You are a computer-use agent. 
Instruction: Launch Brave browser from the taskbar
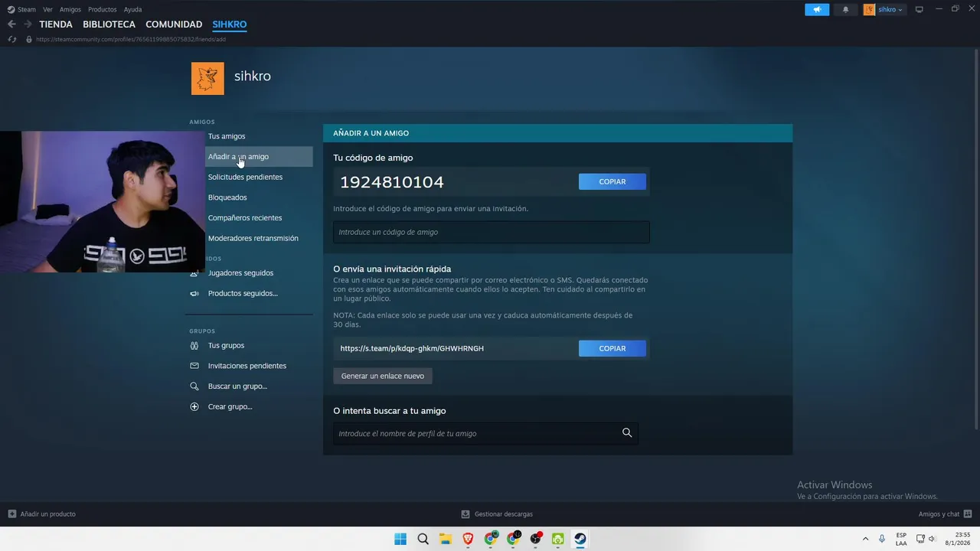click(x=468, y=539)
